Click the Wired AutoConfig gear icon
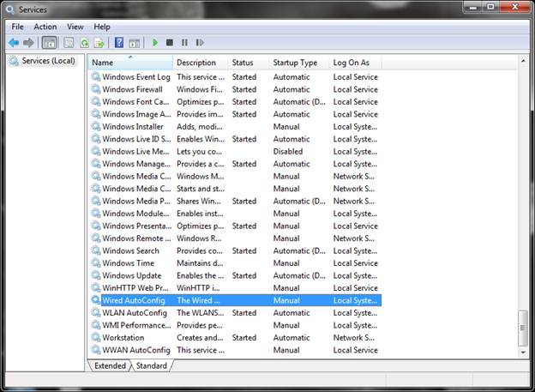The image size is (535, 392). (x=96, y=300)
